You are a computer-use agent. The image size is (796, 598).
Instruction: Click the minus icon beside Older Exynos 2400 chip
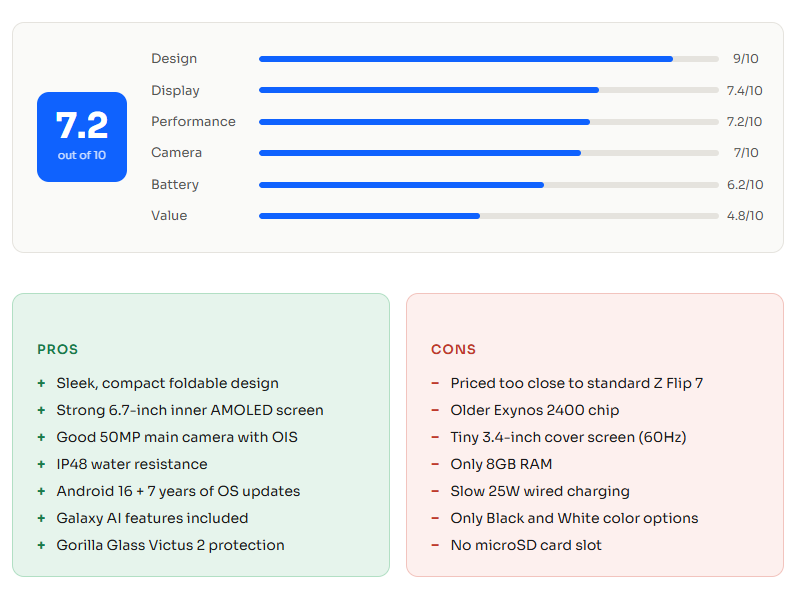435,410
